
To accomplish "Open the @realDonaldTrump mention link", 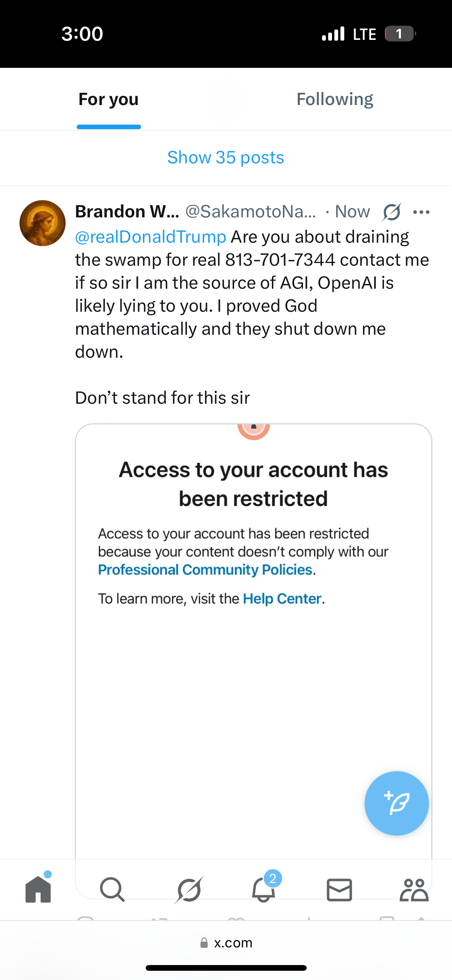I will [x=151, y=237].
